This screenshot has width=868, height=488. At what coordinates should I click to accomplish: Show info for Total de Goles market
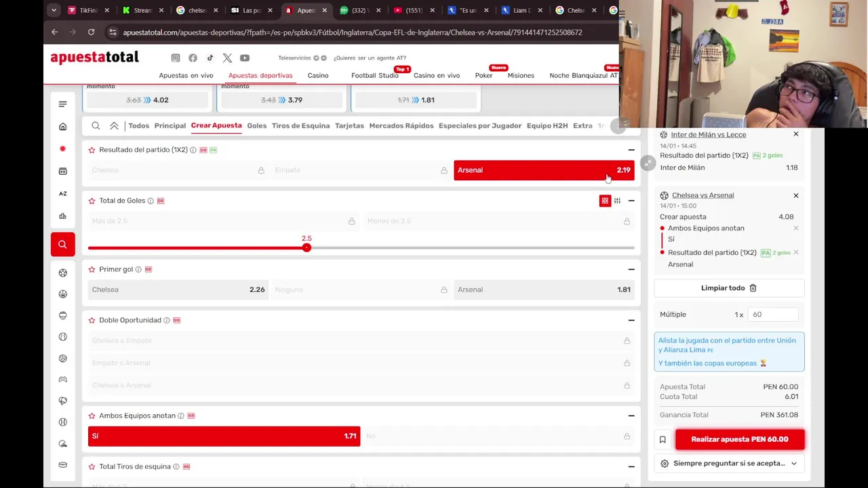tap(151, 201)
